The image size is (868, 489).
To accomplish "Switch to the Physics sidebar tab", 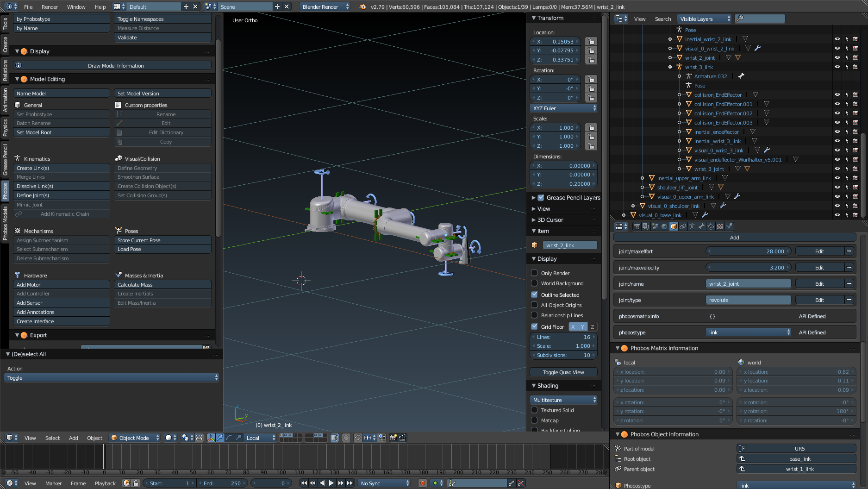I will click(x=5, y=127).
